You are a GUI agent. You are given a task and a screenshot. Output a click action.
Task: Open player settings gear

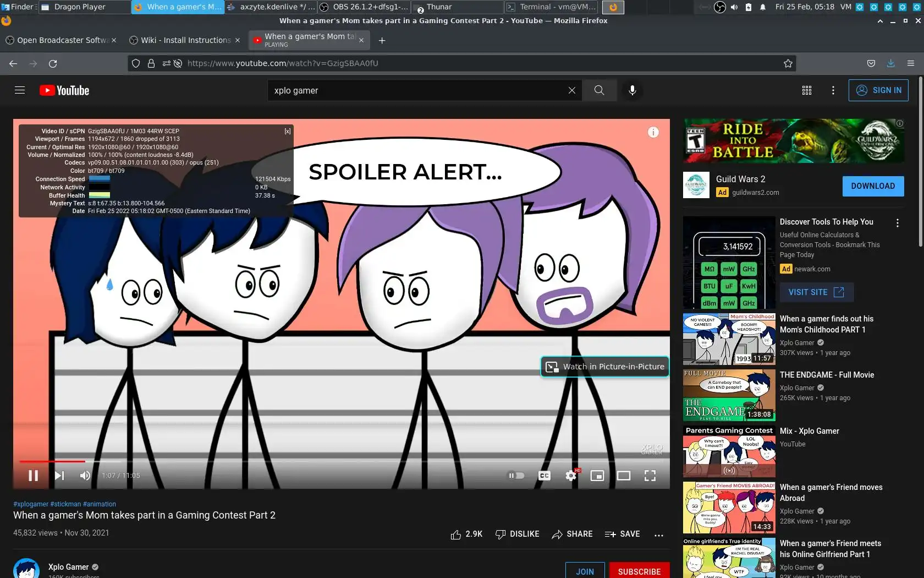(x=571, y=476)
